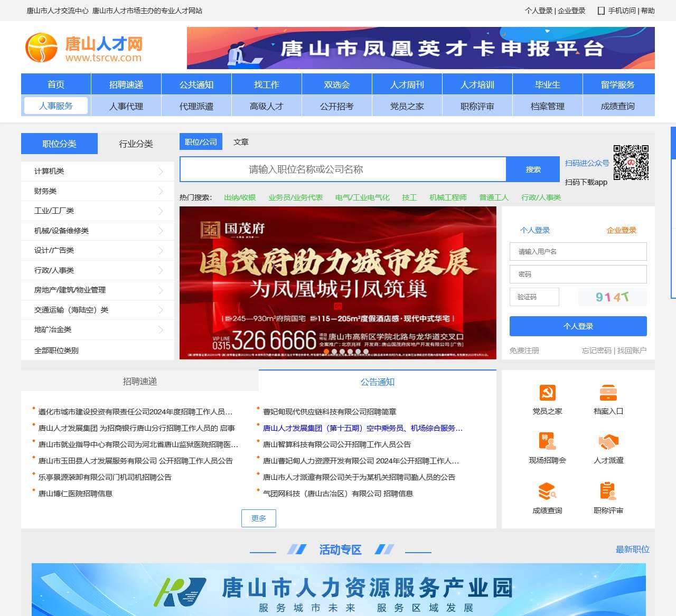Click the QR code image

pos(631,163)
